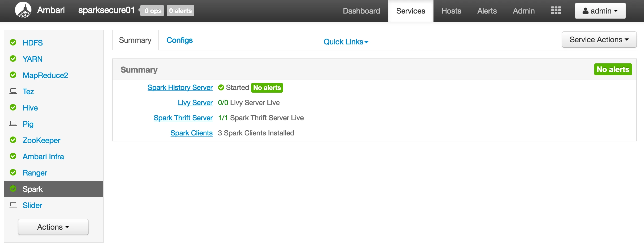Image resolution: width=644 pixels, height=247 pixels.
Task: Click the laptop icon next to Slider
Action: (13, 205)
